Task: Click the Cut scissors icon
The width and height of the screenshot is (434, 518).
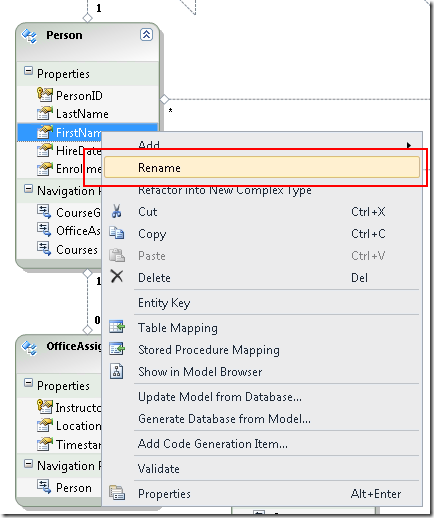Action: coord(116,211)
